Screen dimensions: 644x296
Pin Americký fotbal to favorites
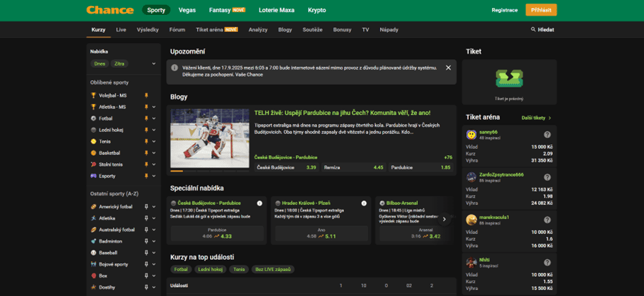147,207
